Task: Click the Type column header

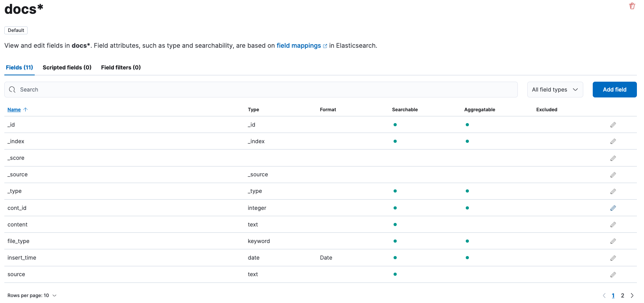Action: [254, 110]
